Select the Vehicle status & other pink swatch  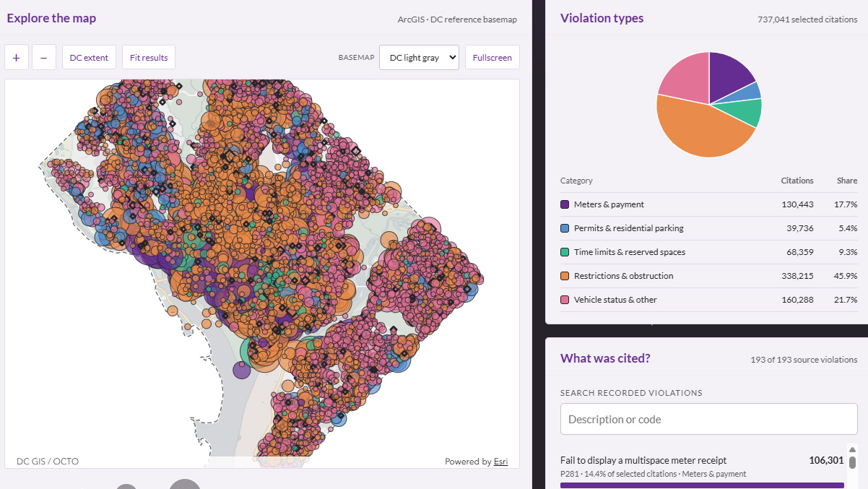tap(565, 300)
